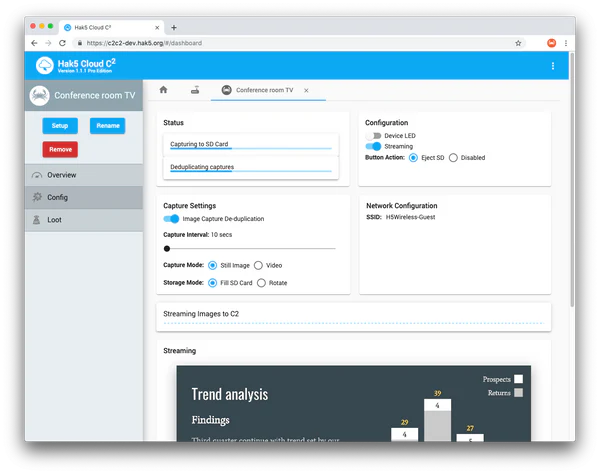Disable the Streaming toggle

[x=374, y=146]
